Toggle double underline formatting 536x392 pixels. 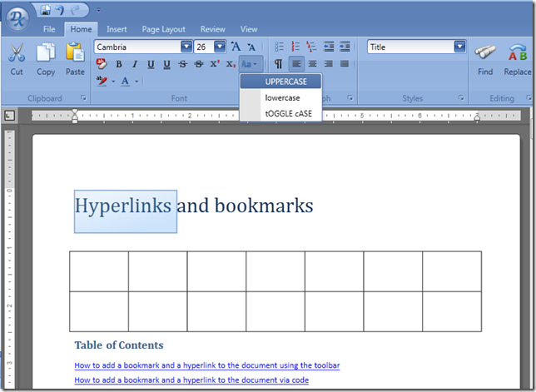click(x=166, y=64)
